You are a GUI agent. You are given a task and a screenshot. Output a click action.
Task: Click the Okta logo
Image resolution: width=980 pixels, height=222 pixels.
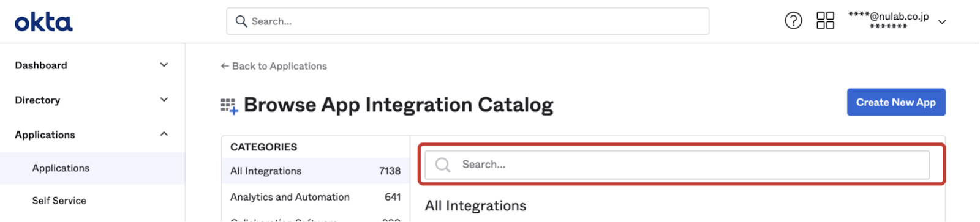[x=43, y=23]
